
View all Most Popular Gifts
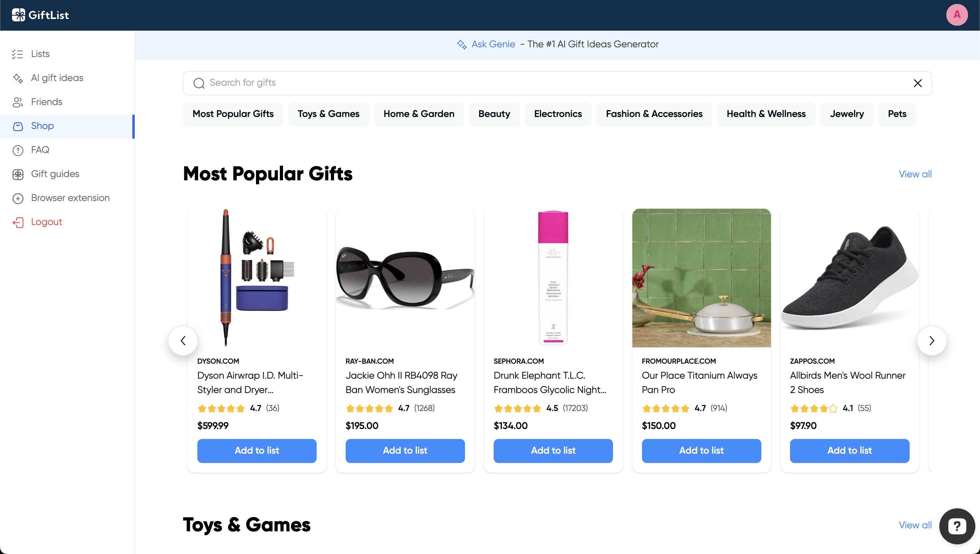pyautogui.click(x=915, y=174)
